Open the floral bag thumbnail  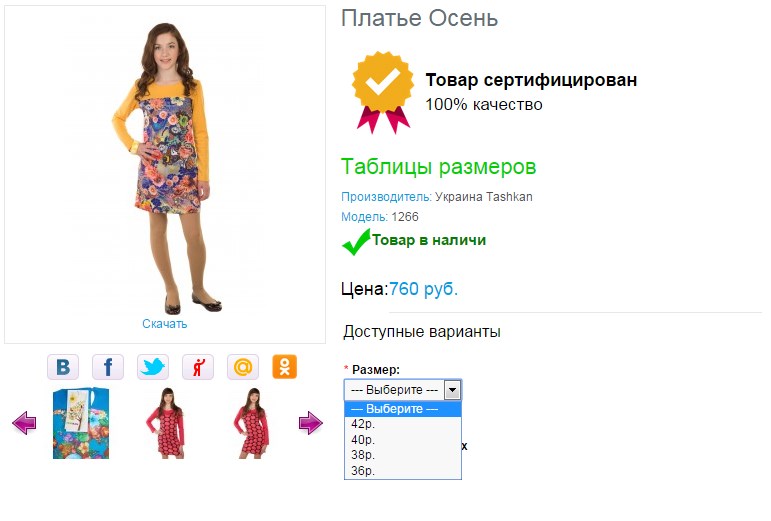point(81,423)
